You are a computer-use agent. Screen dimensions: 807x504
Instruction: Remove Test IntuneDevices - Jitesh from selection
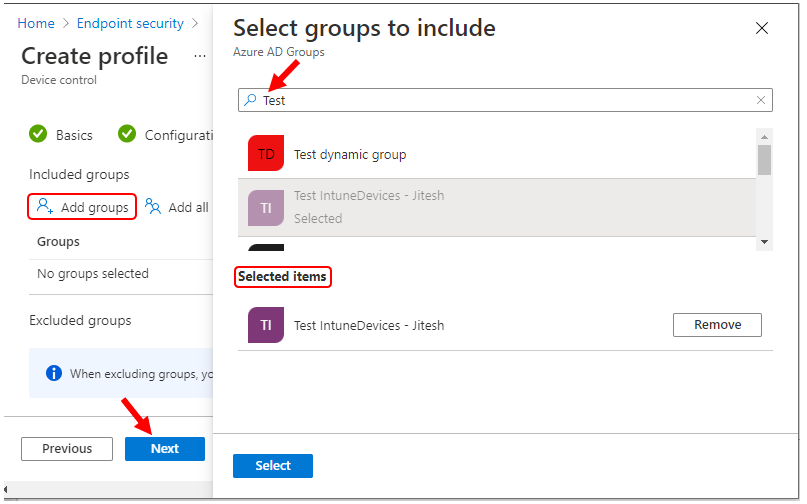pos(717,325)
